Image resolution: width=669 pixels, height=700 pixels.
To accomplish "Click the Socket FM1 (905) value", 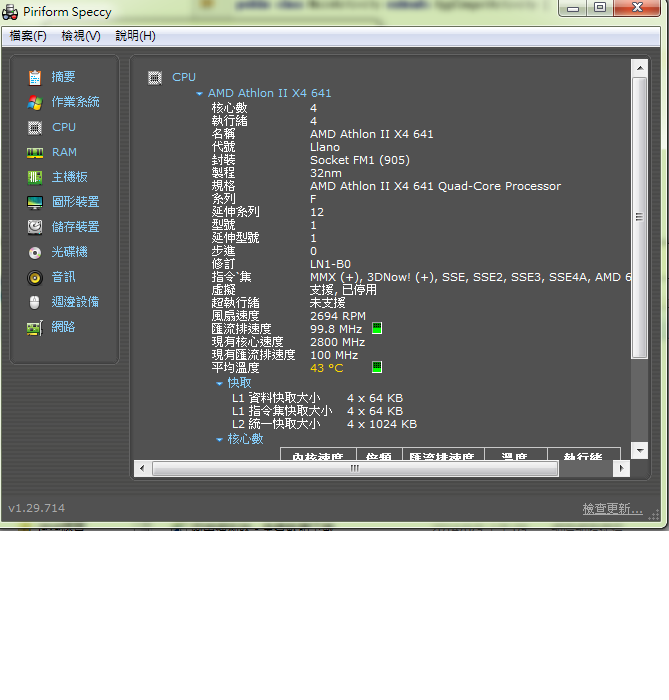I will pos(360,160).
